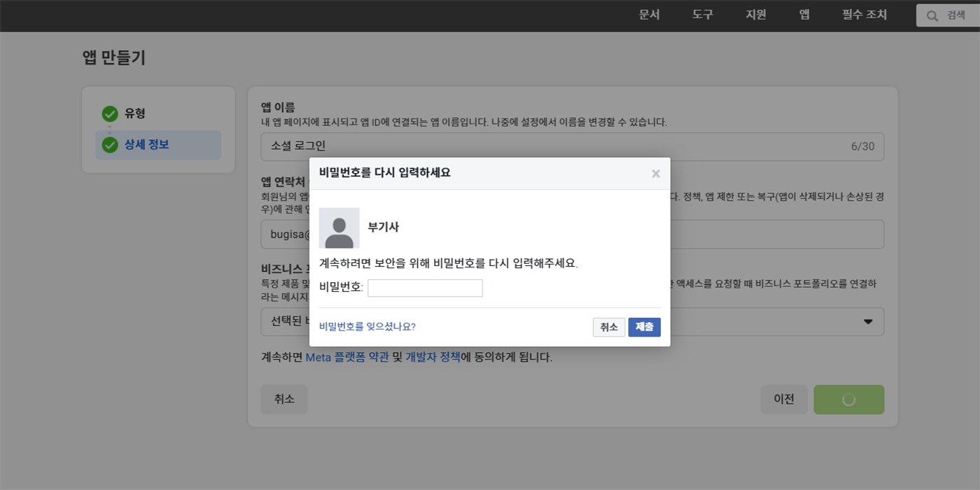Focus the 비밀번호 password field
This screenshot has width=980, height=490.
tap(425, 288)
